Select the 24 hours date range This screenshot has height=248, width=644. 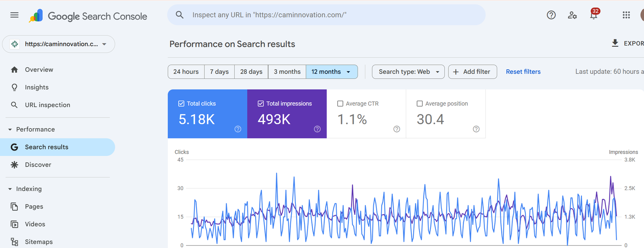click(186, 72)
